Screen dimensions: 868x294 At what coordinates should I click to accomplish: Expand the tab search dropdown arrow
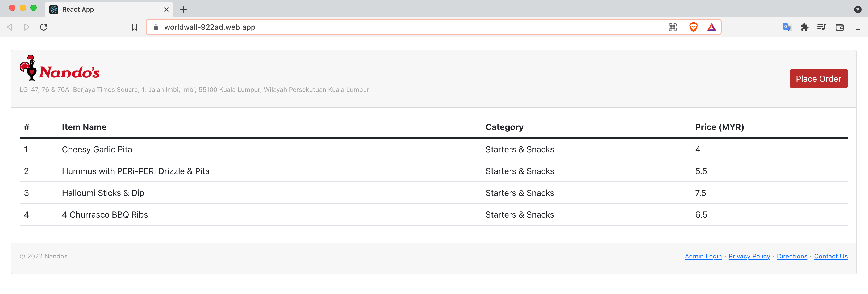click(858, 9)
